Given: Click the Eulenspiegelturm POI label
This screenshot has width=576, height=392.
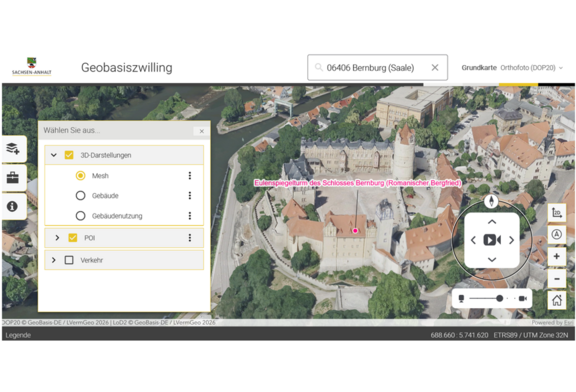Looking at the screenshot, I should [x=358, y=183].
